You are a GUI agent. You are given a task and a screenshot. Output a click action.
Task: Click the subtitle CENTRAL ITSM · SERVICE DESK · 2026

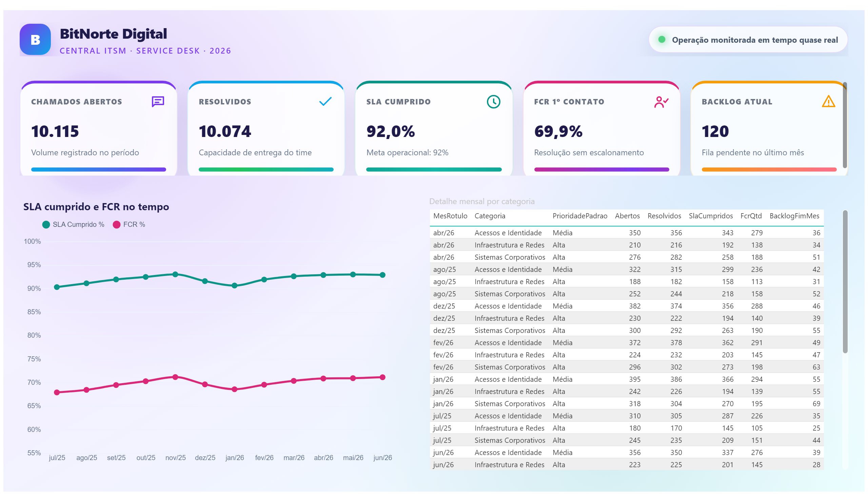click(x=145, y=51)
